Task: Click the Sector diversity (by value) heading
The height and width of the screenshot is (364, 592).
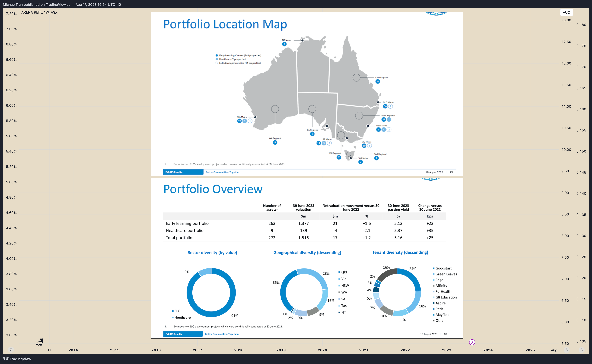Action: pyautogui.click(x=212, y=253)
